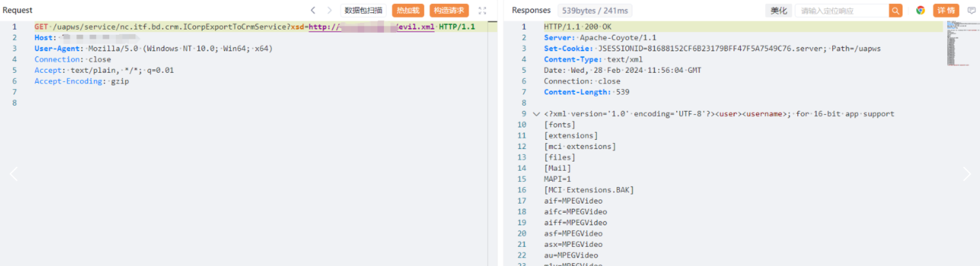Click the au=MPEGVideo line
This screenshot has height=266, width=980.
(571, 255)
